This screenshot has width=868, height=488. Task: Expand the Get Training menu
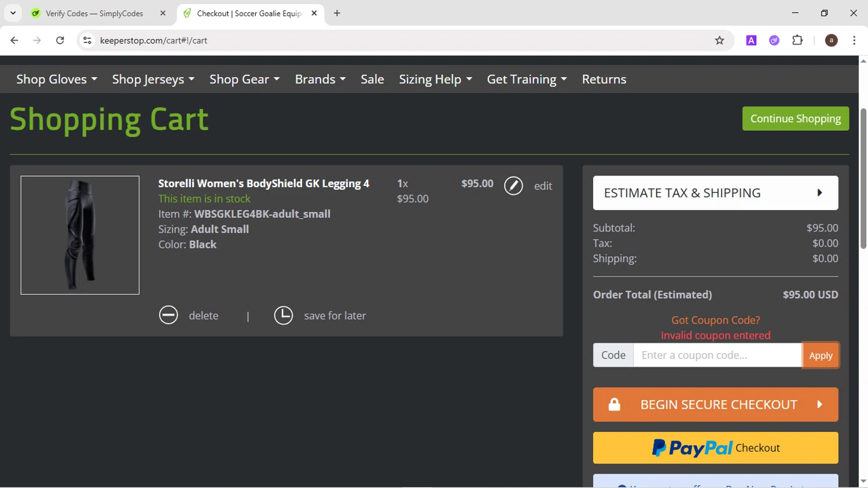[x=527, y=79]
